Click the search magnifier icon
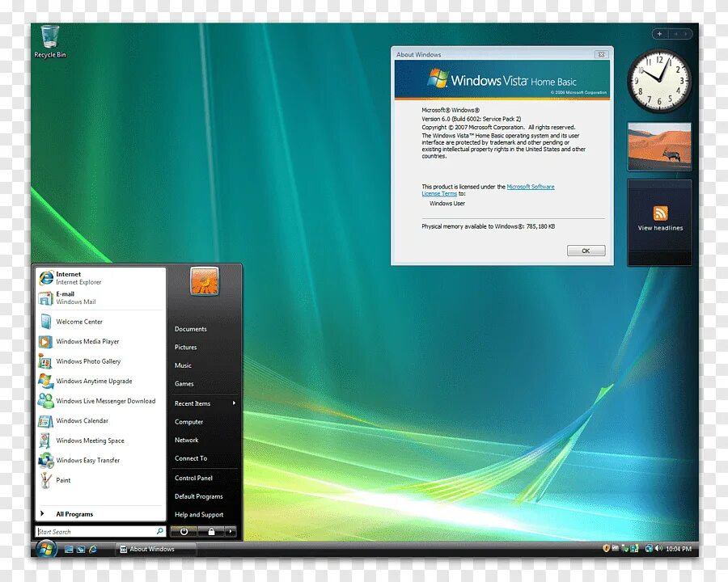The width and height of the screenshot is (728, 582). pos(159,531)
